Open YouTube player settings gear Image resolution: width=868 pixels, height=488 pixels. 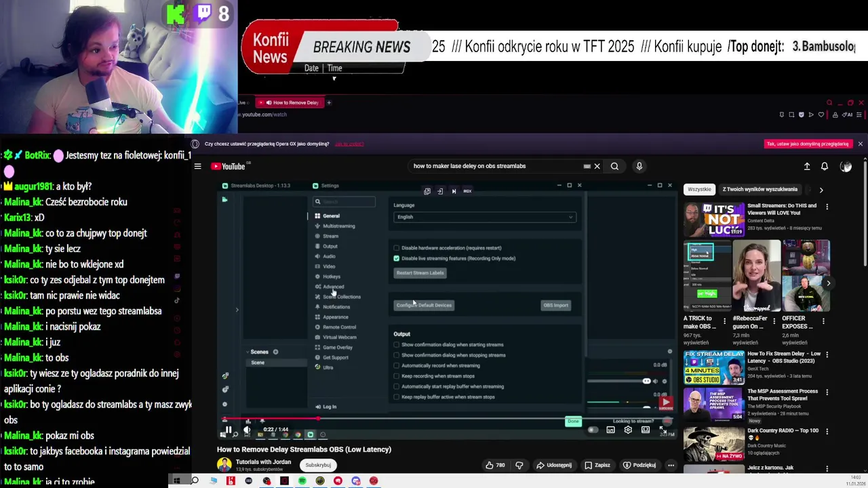point(628,430)
